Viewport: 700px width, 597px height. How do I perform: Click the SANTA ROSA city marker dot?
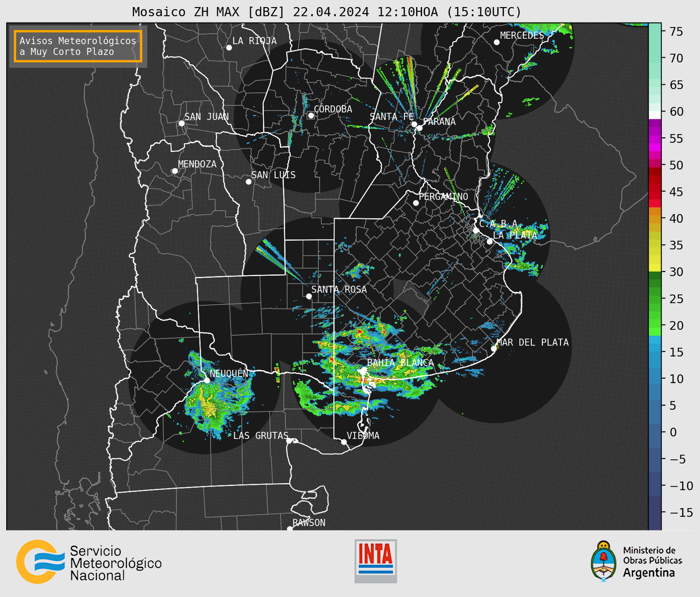coord(309,296)
